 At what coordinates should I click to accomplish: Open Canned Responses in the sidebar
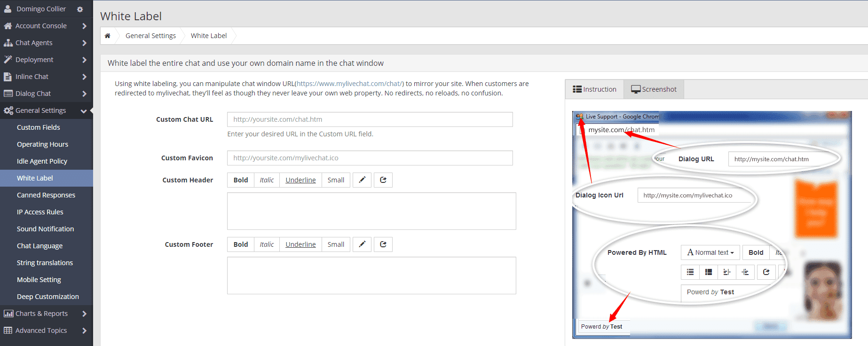click(x=46, y=195)
